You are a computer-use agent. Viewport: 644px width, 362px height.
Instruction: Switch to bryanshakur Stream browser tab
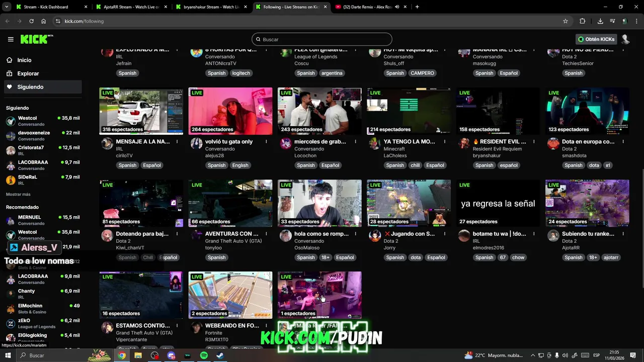click(210, 7)
